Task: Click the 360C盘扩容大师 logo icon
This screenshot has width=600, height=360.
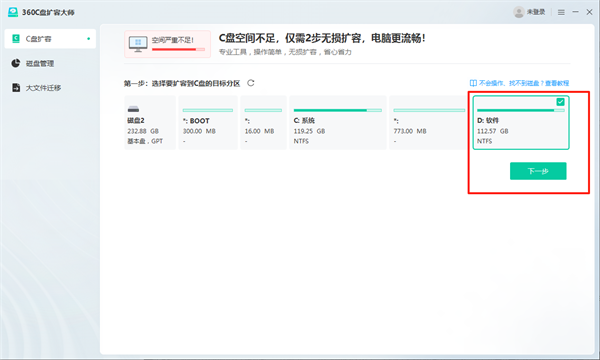Action: coord(13,12)
